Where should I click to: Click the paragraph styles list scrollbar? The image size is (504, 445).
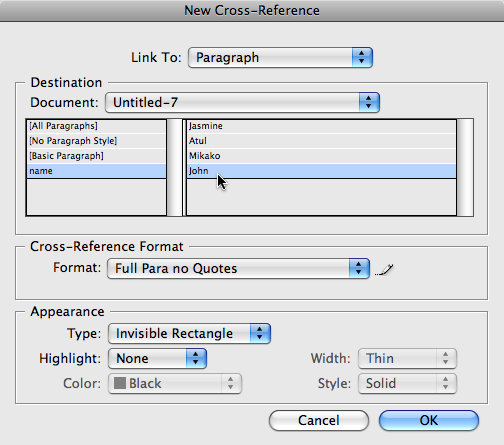pyautogui.click(x=174, y=167)
